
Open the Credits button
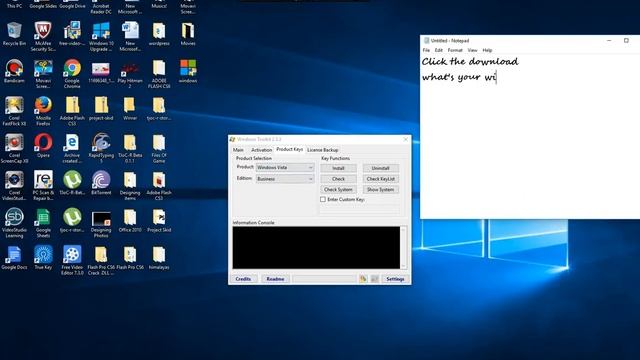point(243,279)
